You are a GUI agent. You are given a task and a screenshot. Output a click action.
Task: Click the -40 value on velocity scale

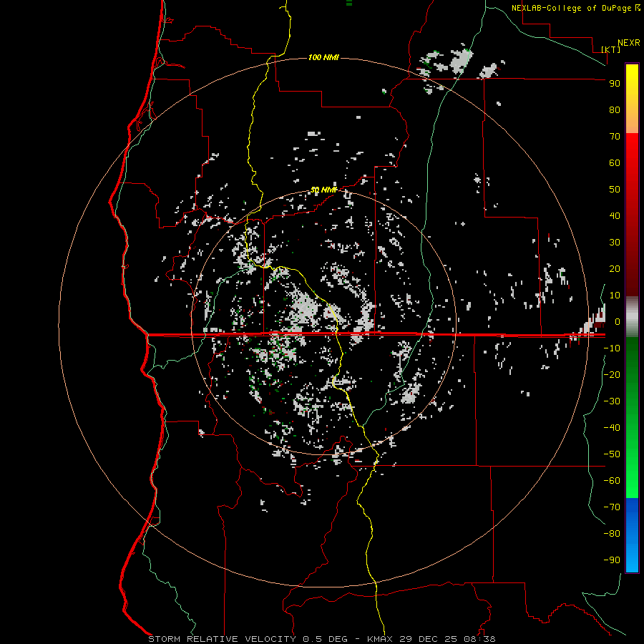[x=612, y=428]
